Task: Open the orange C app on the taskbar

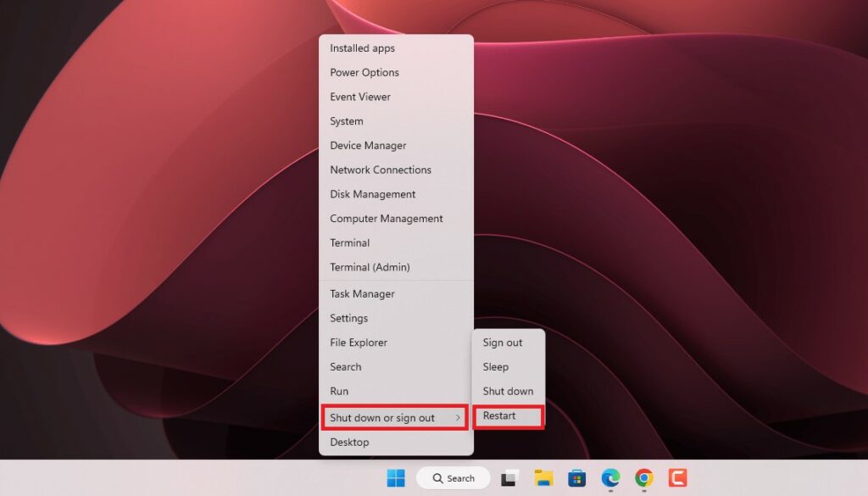Action: [677, 477]
